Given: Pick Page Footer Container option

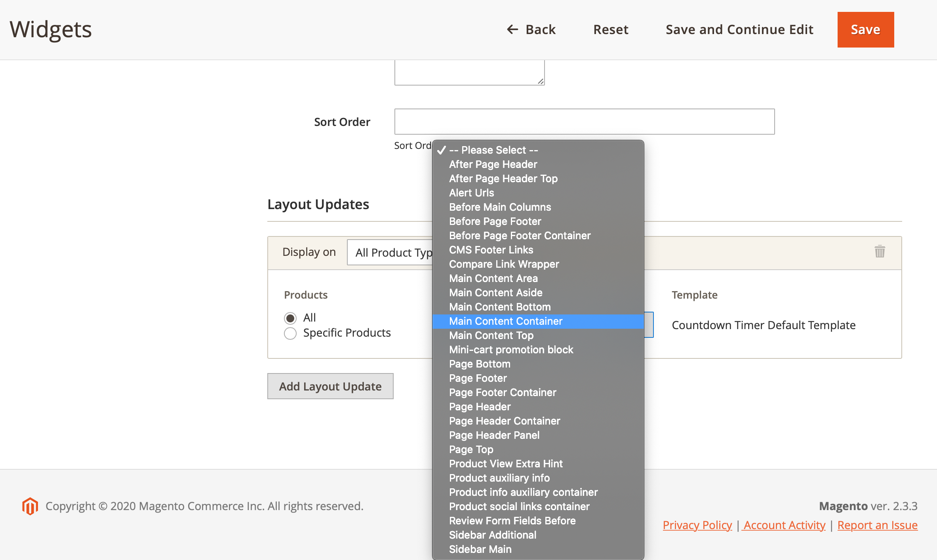Looking at the screenshot, I should pos(538,392).
